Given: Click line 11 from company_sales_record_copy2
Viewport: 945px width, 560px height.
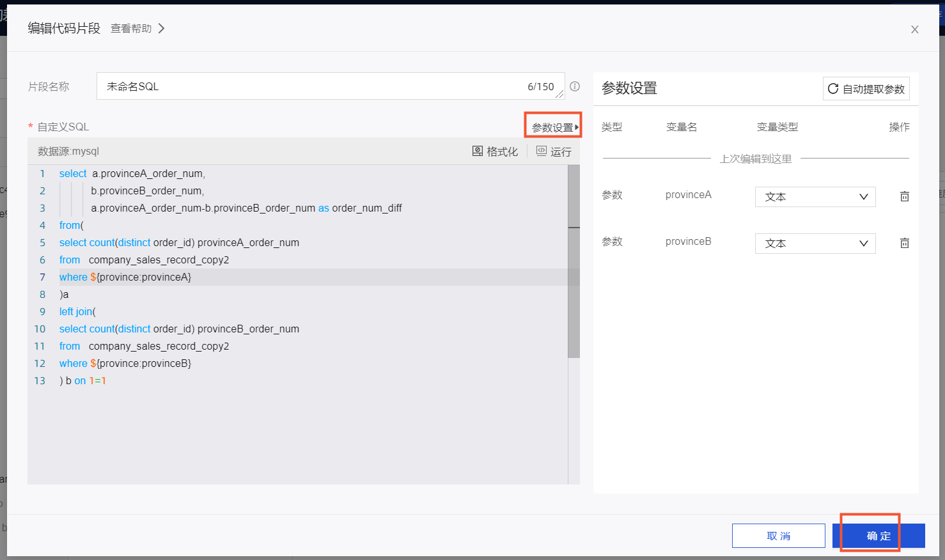Looking at the screenshot, I should pos(144,346).
